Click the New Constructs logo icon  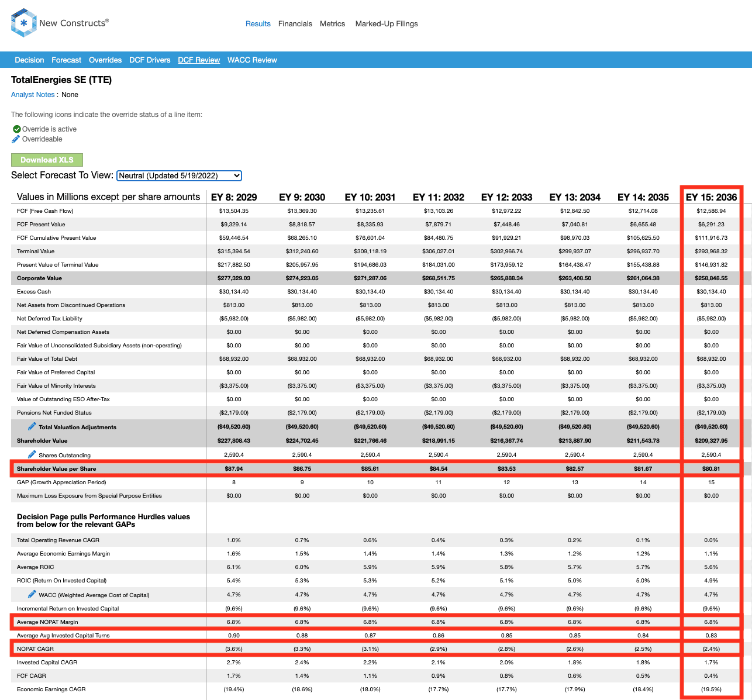(24, 23)
